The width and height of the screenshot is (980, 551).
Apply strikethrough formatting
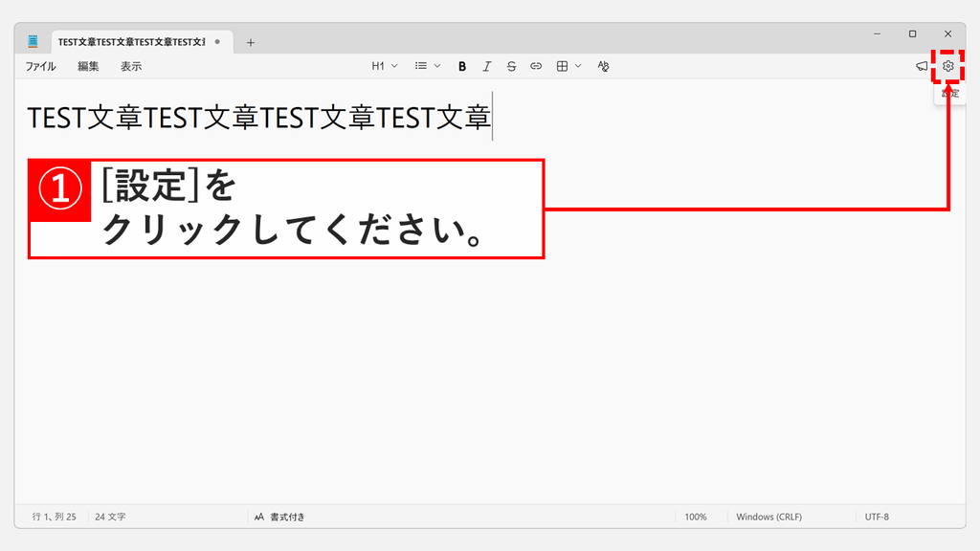(x=511, y=66)
